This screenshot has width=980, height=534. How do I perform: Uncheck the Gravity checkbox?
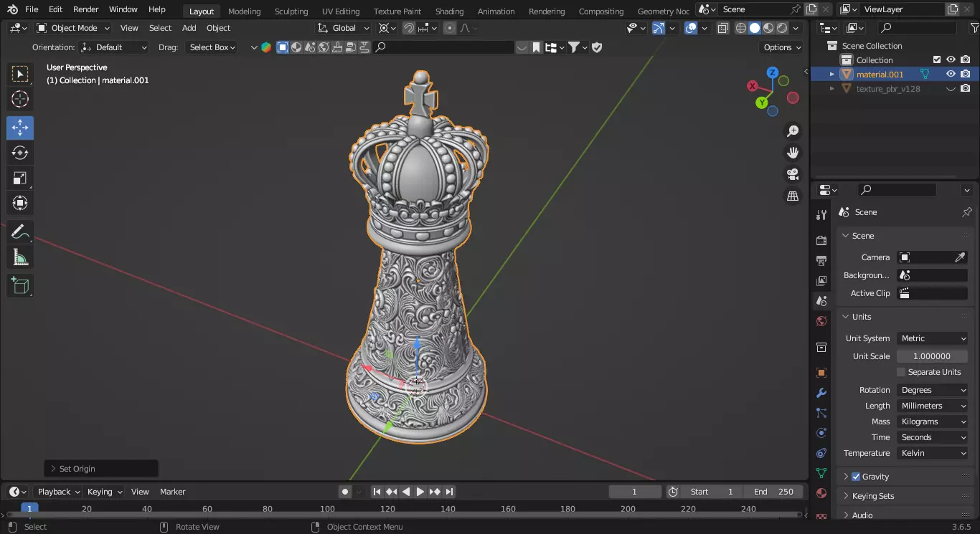click(856, 477)
